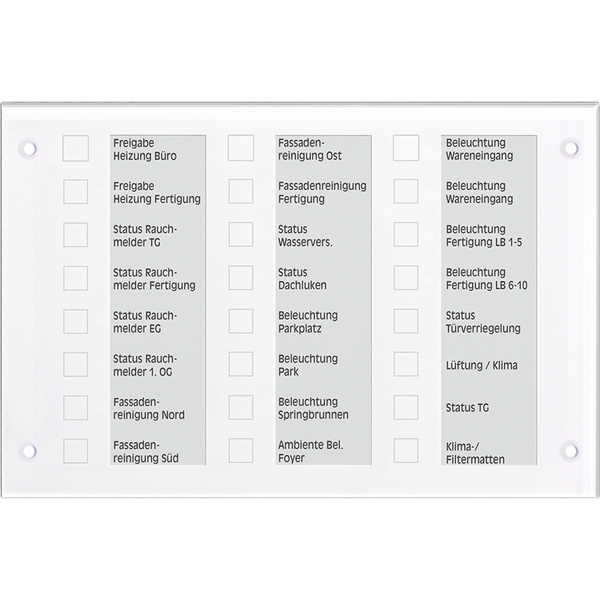Select the Status Rauchmelder Fertigung label
Screen dimensions: 600x600
(155, 278)
